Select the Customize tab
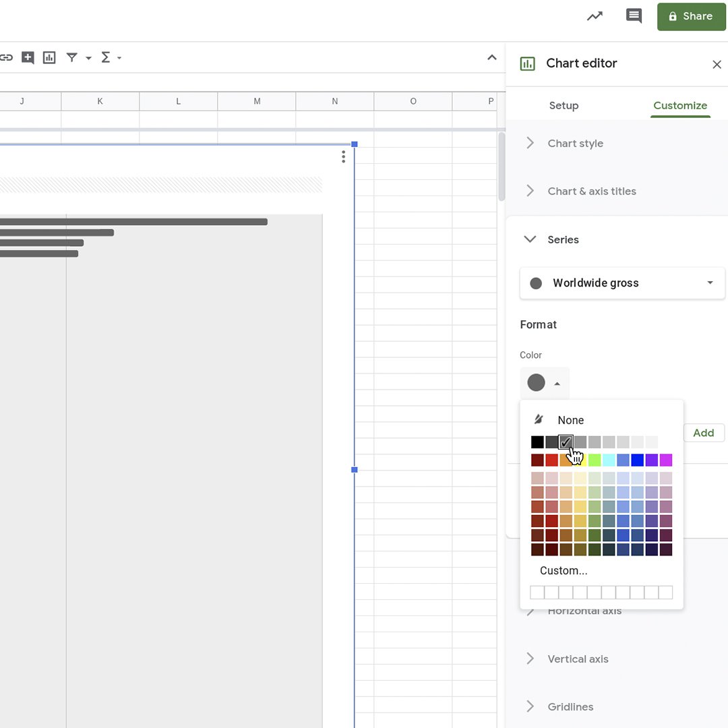728x728 pixels. click(679, 105)
